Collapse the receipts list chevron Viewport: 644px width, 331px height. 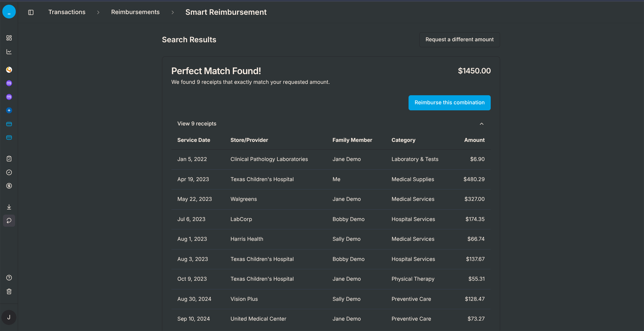tap(482, 124)
